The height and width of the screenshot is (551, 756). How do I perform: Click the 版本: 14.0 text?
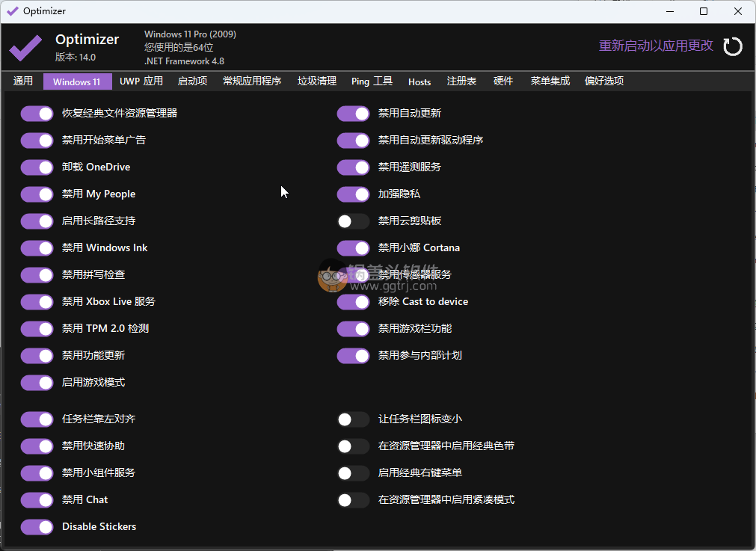(76, 58)
